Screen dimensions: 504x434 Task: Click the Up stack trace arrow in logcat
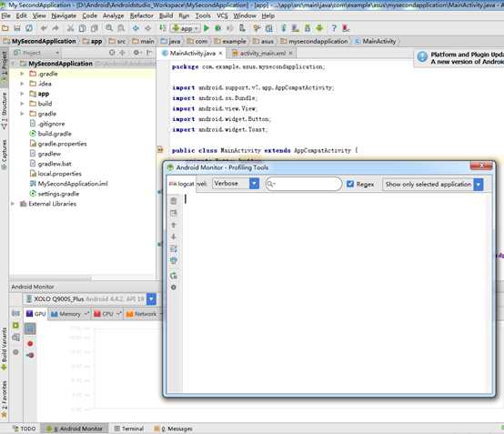pos(174,225)
